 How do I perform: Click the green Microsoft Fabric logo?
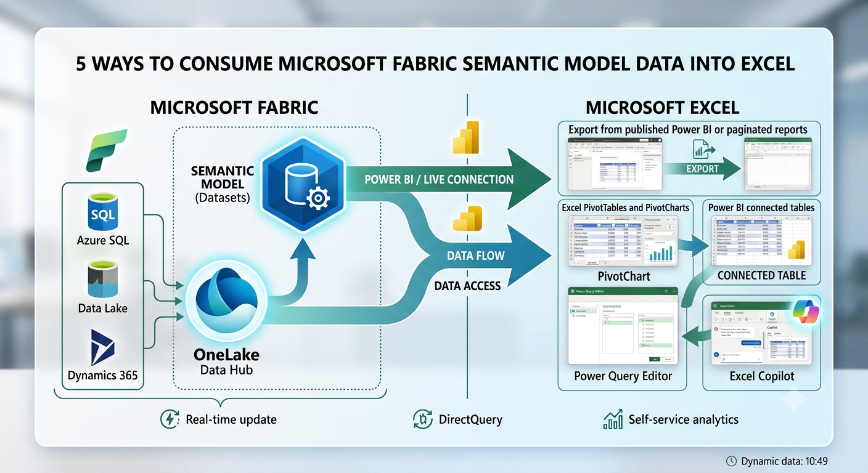tap(107, 150)
